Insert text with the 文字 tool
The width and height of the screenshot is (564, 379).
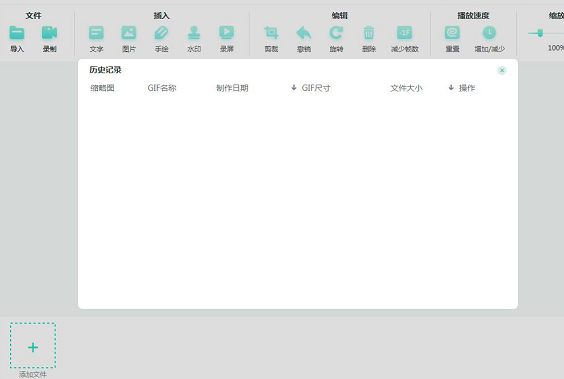tap(96, 33)
